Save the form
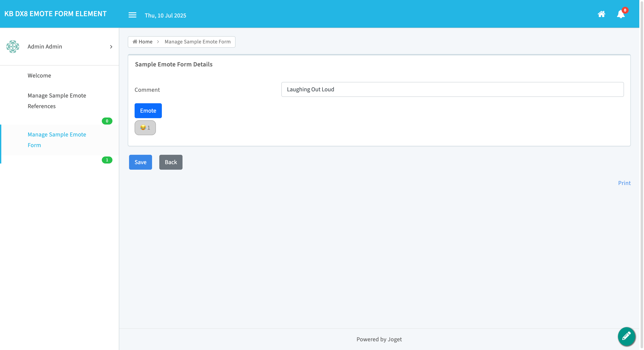This screenshot has height=350, width=644. click(x=140, y=162)
